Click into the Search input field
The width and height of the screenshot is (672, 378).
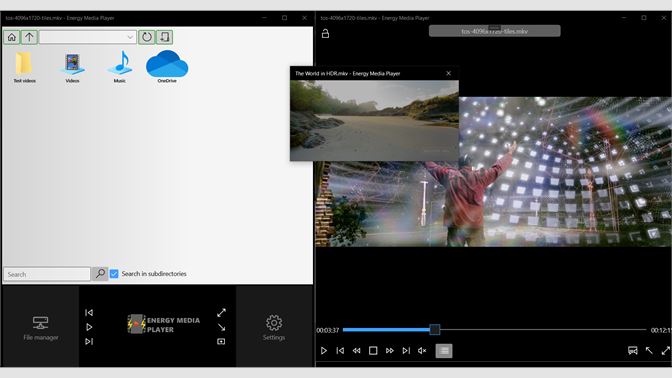coord(47,274)
